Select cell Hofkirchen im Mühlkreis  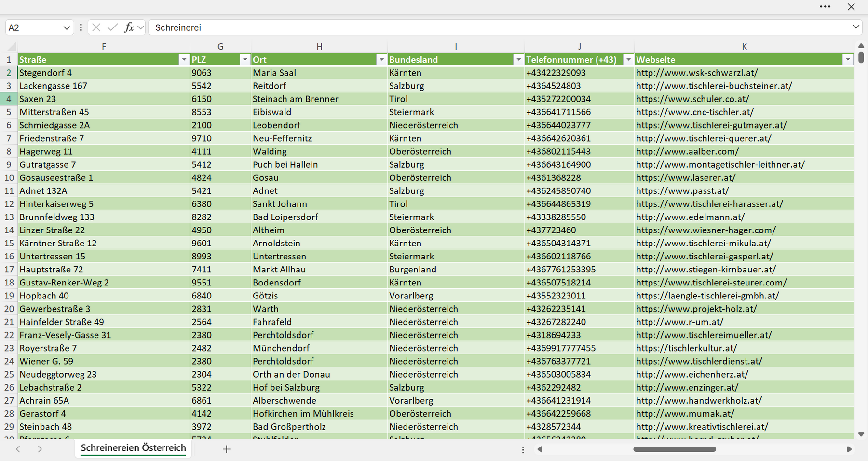[319, 414]
